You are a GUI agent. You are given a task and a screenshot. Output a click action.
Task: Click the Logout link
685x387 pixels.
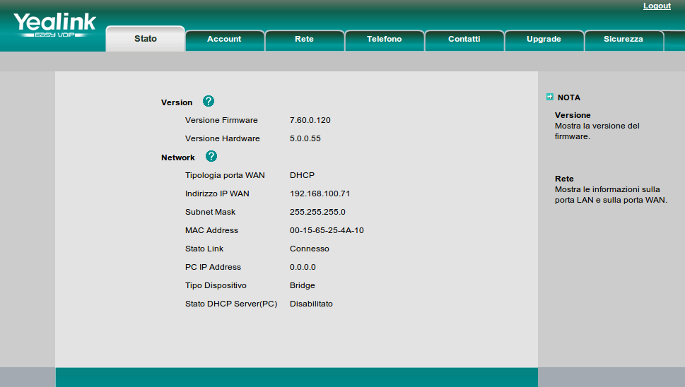click(x=657, y=6)
